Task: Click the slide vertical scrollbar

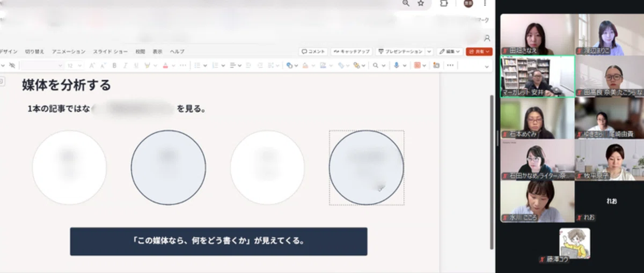Action: coord(491,172)
